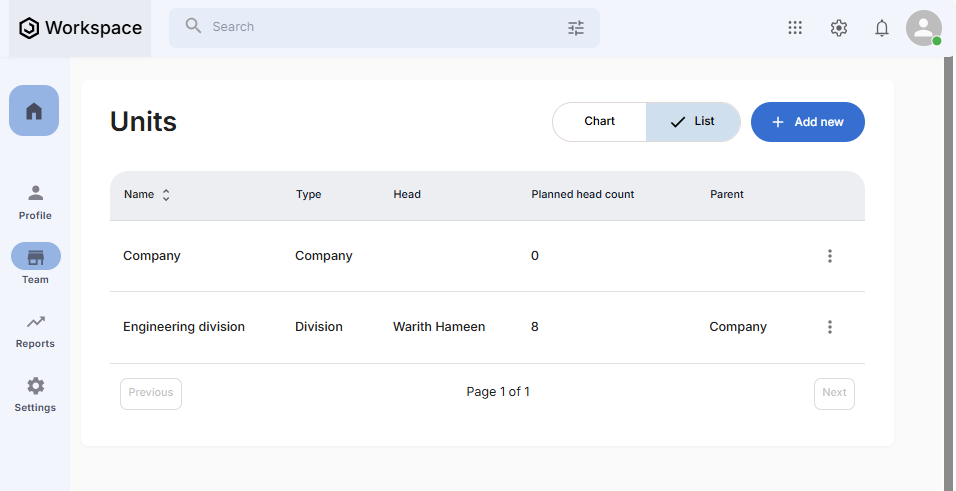Open the Team section
Image resolution: width=956 pixels, height=491 pixels.
click(x=35, y=264)
